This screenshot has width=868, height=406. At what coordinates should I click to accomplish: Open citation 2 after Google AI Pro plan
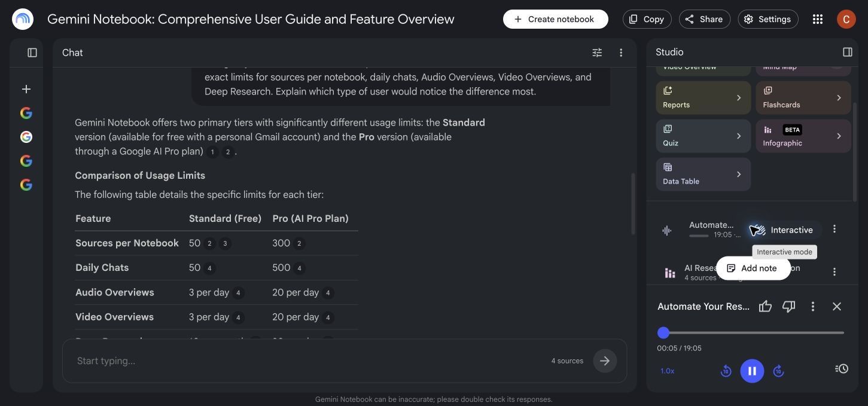[228, 152]
